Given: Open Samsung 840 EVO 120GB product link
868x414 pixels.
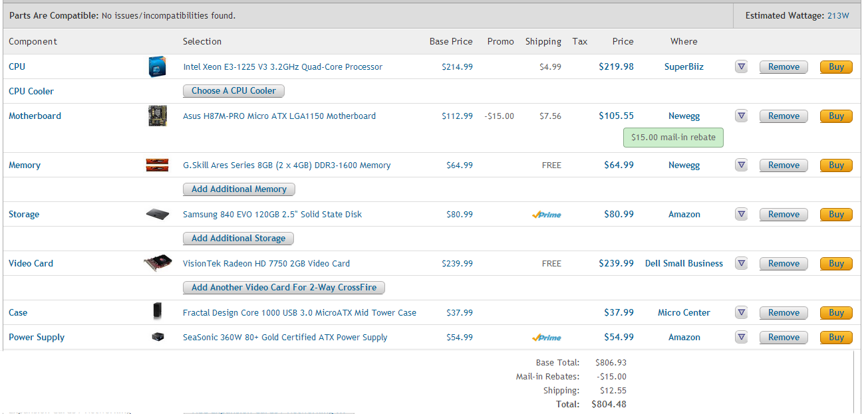Looking at the screenshot, I should coord(273,214).
